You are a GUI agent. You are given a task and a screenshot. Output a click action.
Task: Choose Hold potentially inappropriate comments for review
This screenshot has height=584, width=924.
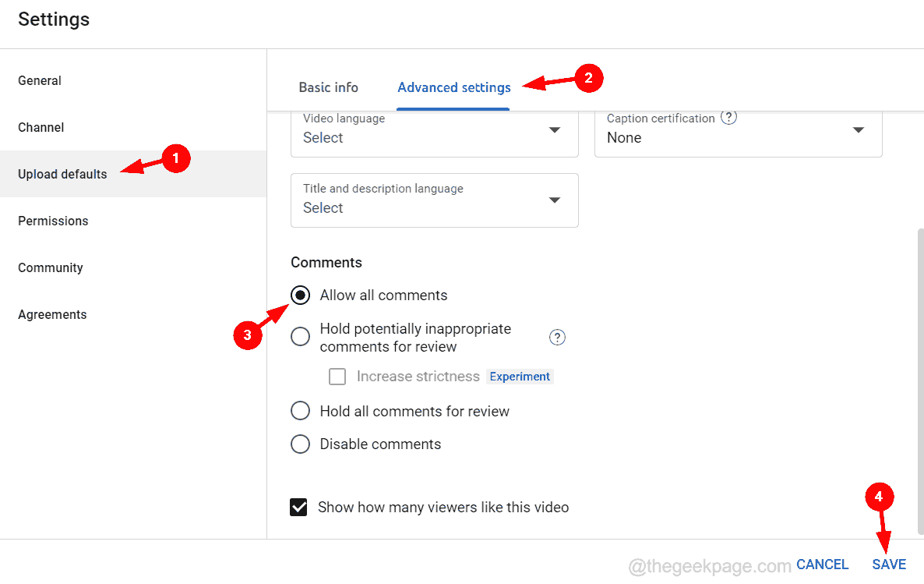[x=300, y=336]
